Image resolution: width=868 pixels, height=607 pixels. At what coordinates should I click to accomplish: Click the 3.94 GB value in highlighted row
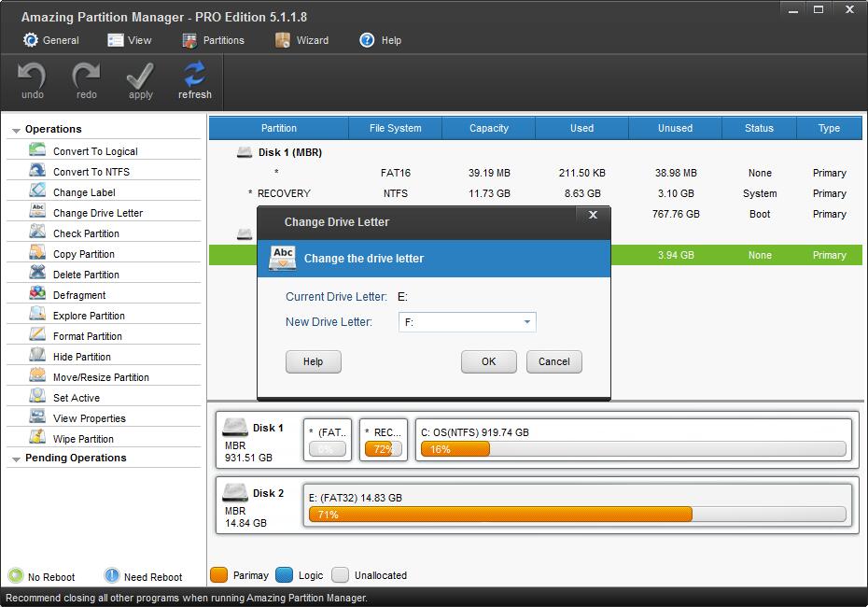click(x=676, y=255)
